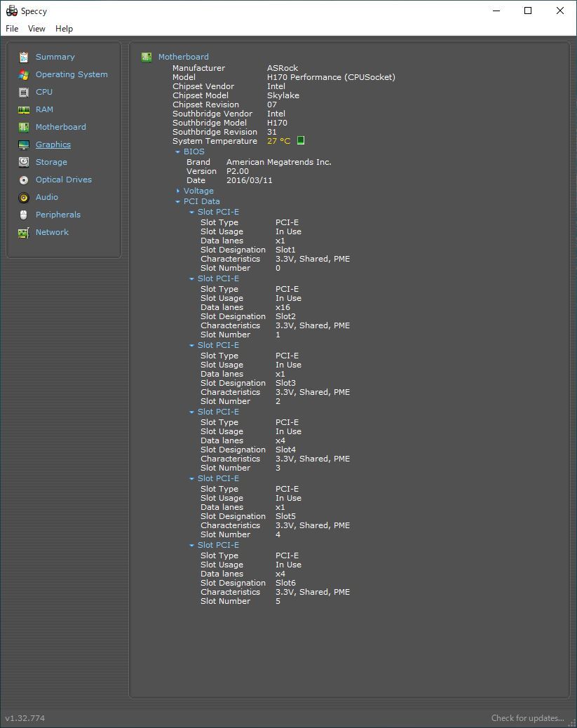This screenshot has width=577, height=728.
Task: Click the v1.32.774 version text
Action: (25, 717)
